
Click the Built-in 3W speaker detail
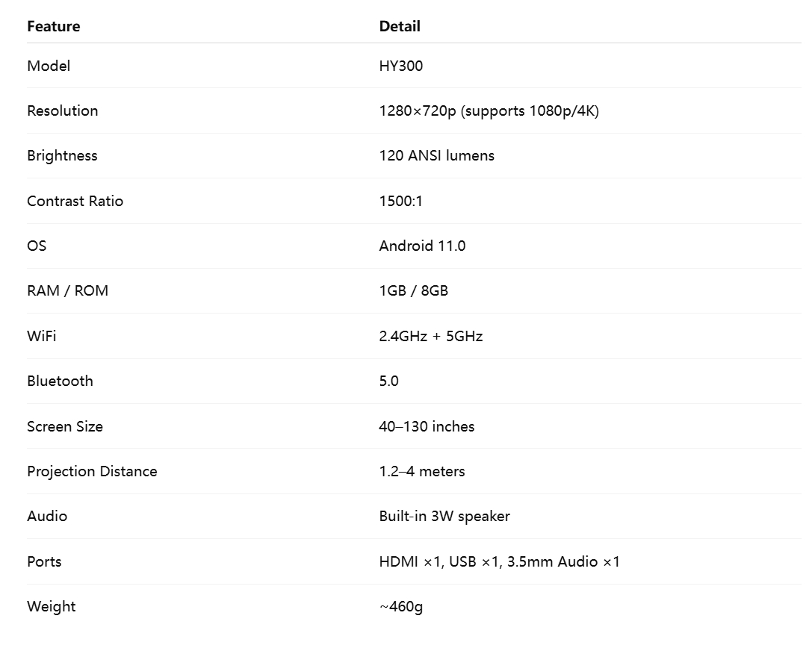444,516
